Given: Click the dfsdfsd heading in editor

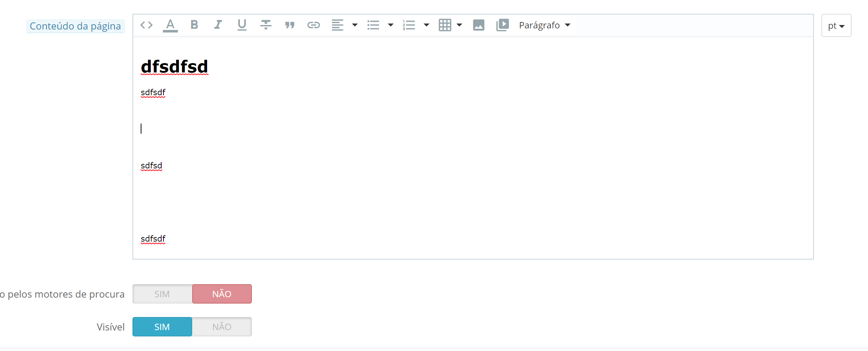Looking at the screenshot, I should point(174,66).
